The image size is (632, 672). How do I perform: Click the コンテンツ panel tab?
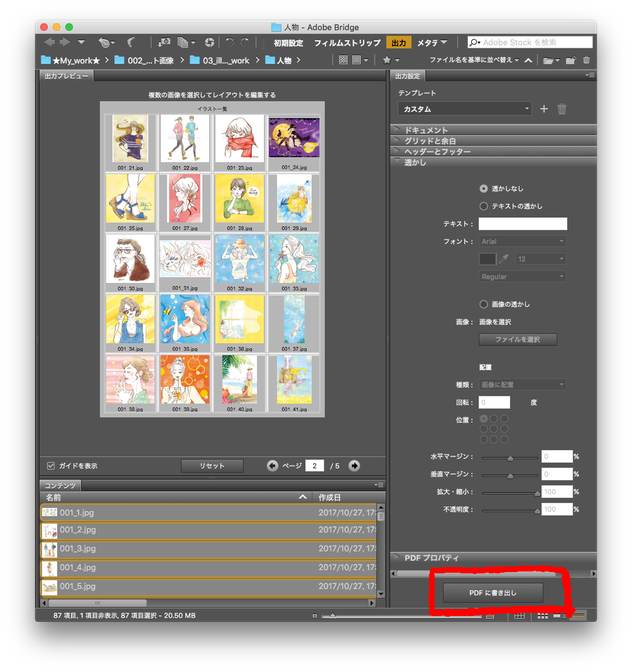60,486
